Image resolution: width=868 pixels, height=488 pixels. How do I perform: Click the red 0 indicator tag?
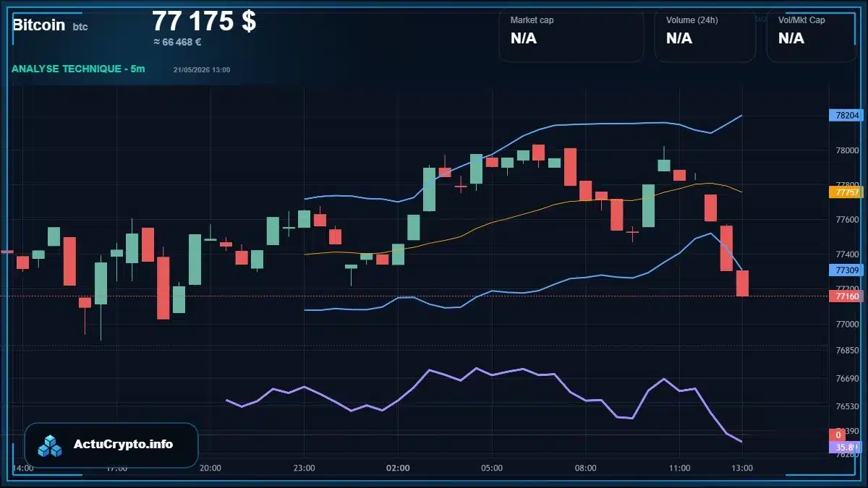point(838,435)
